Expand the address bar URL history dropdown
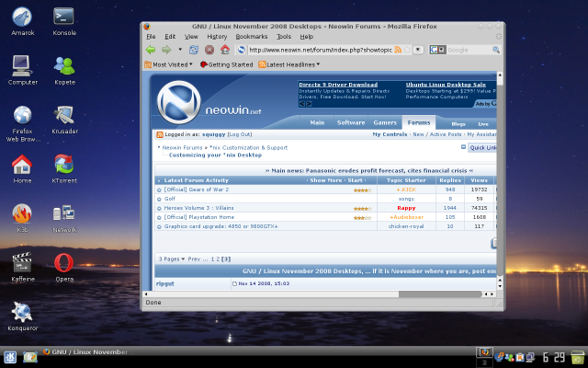The image size is (588, 368). click(418, 50)
